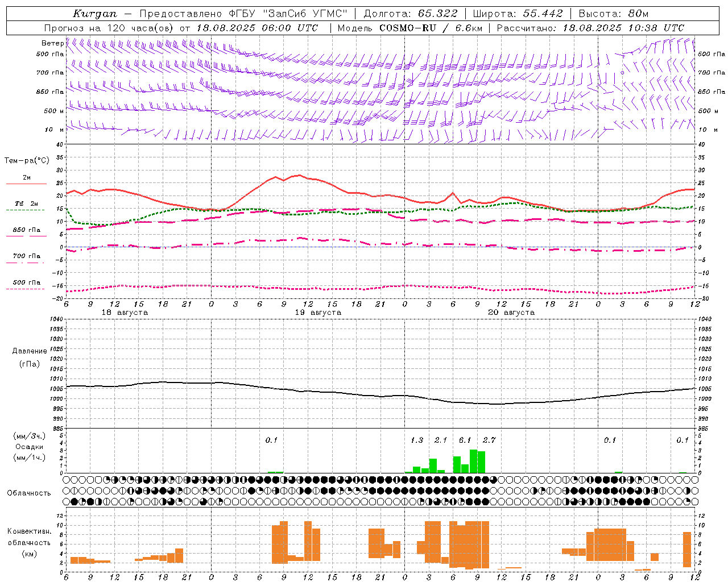Click the dashed legend line under "Td 2м"
The width and height of the screenshot is (728, 582).
click(x=26, y=210)
